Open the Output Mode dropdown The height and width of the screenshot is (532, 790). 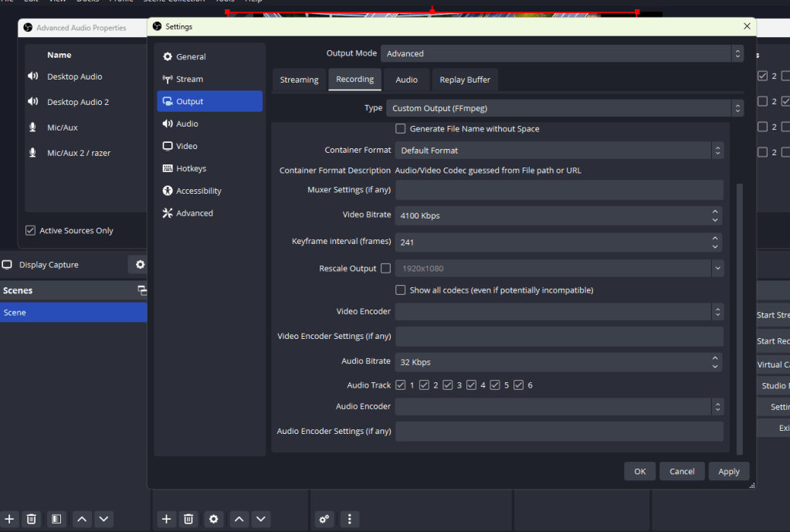[561, 53]
